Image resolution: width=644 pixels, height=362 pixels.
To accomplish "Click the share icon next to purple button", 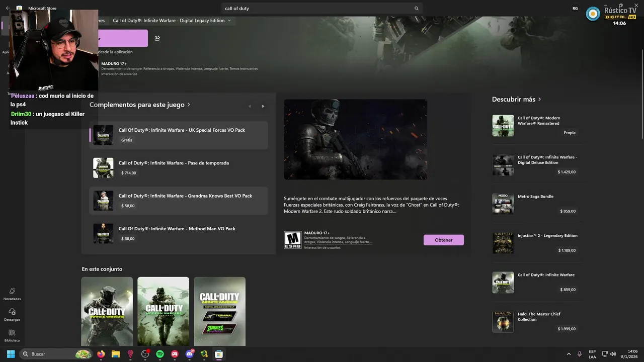I will 157,38.
